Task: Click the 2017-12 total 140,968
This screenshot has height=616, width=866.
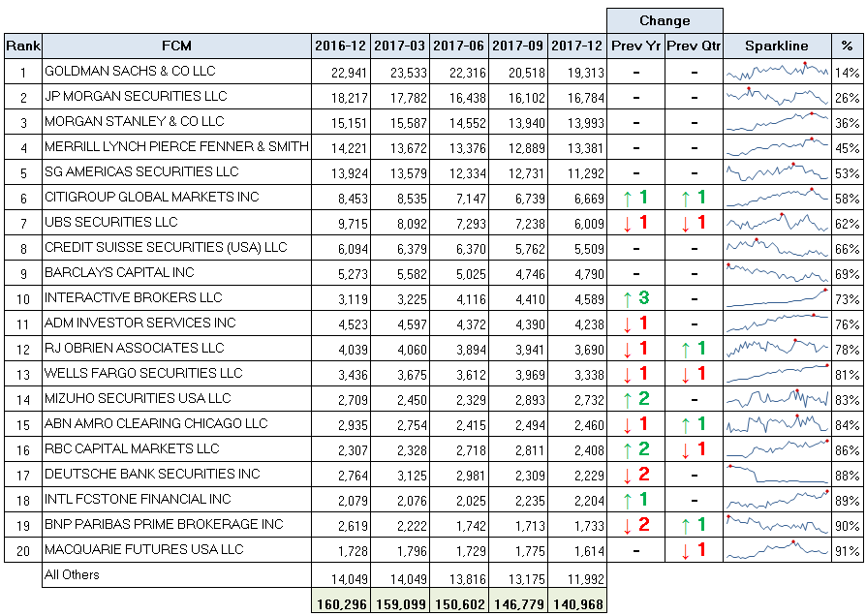Action: click(577, 603)
